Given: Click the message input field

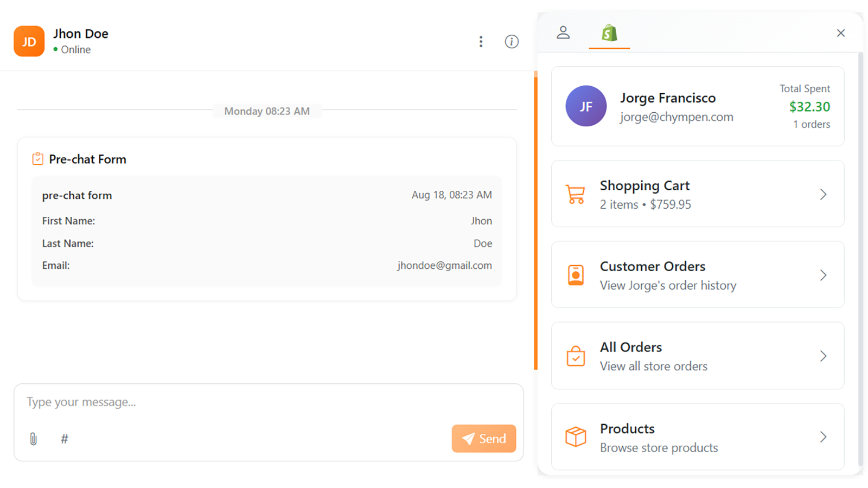Looking at the screenshot, I should (x=217, y=402).
